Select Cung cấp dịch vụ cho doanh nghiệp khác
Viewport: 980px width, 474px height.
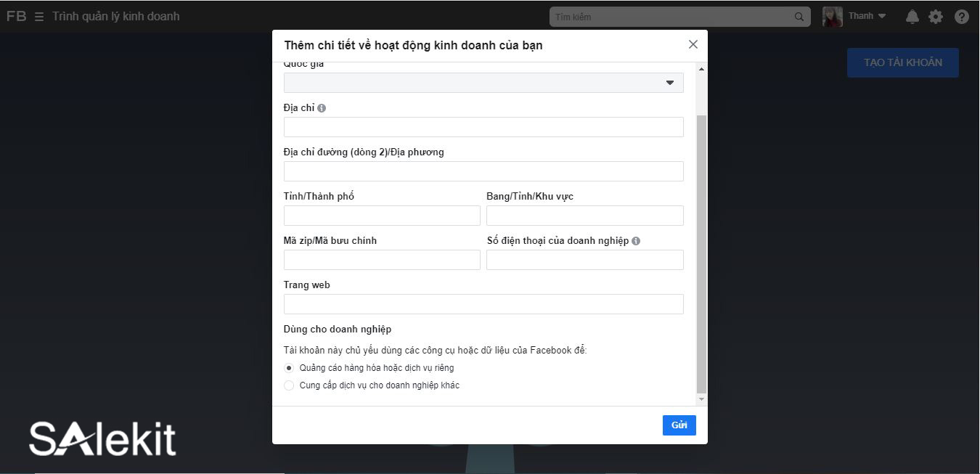289,385
